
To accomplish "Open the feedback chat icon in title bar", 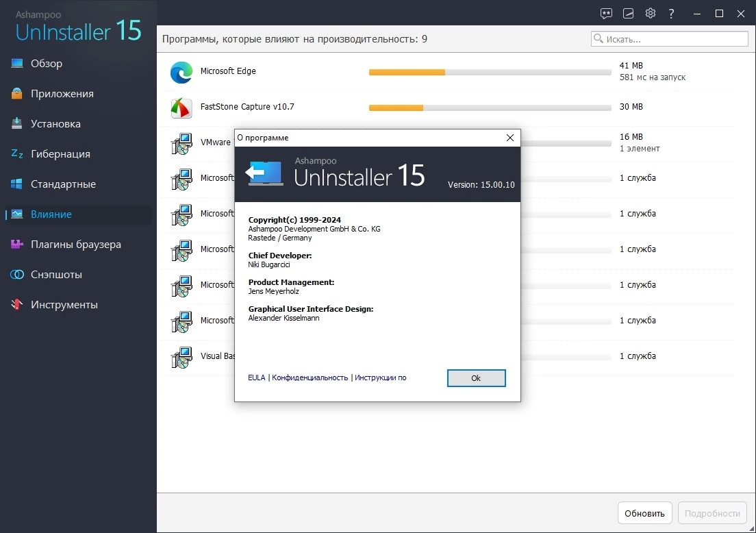I will (606, 14).
